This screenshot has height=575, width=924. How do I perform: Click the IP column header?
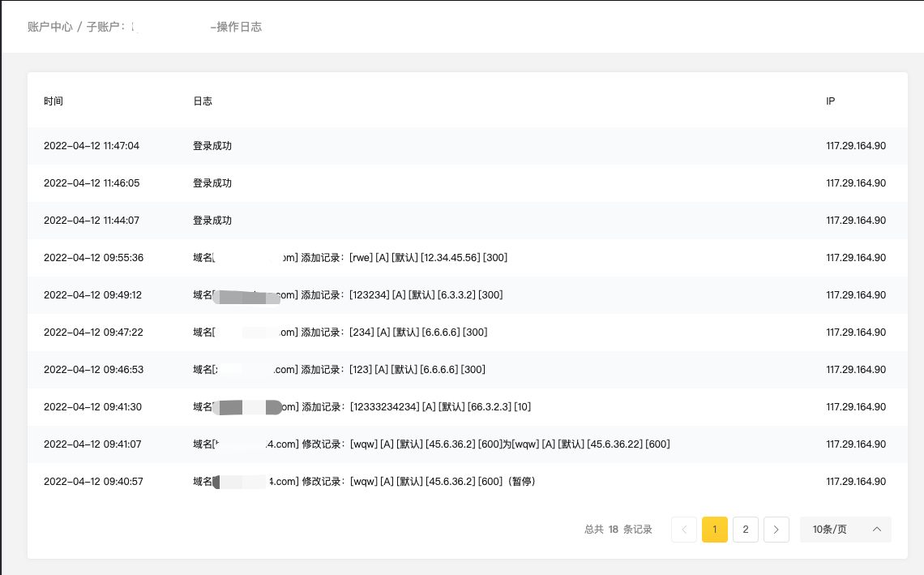[831, 101]
